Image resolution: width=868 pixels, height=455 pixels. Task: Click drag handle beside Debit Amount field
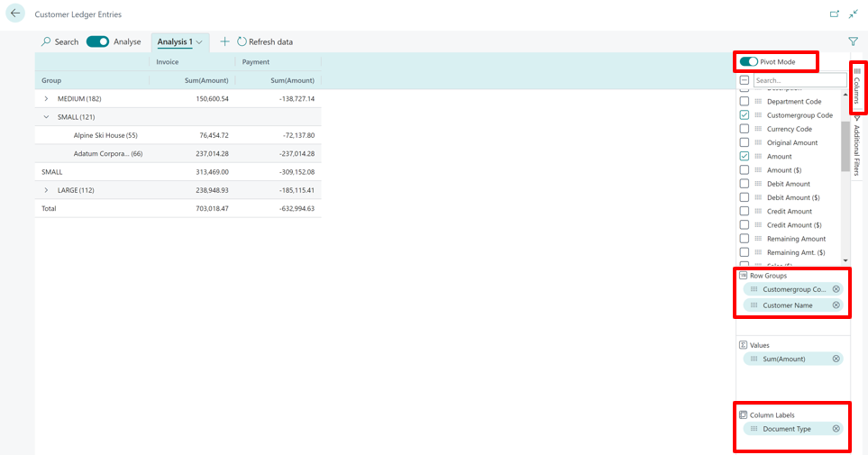tap(758, 183)
